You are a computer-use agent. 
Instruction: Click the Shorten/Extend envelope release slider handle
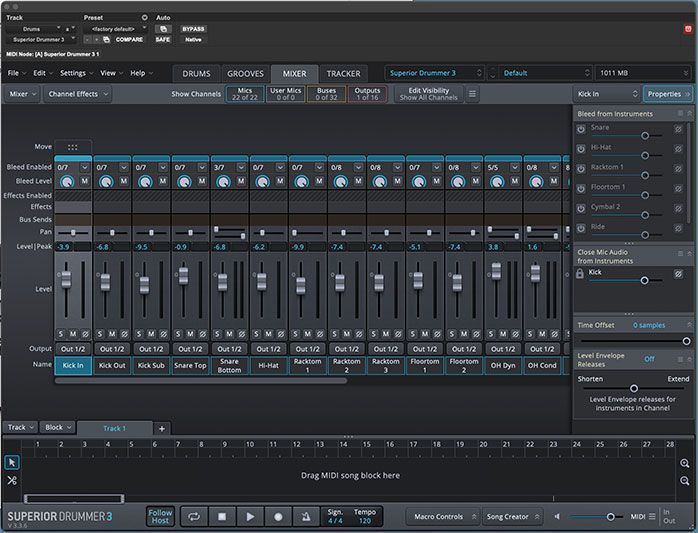pyautogui.click(x=634, y=388)
